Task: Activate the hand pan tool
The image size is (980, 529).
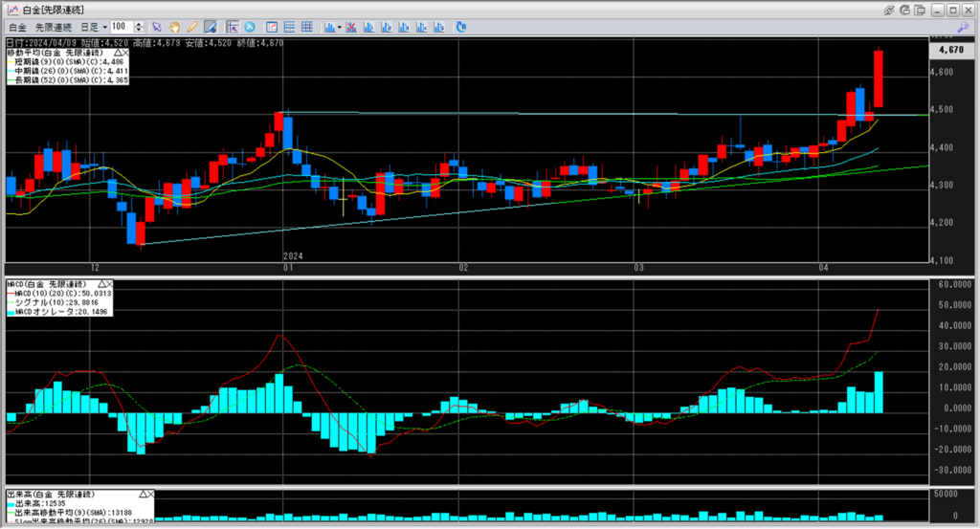Action: click(x=175, y=27)
